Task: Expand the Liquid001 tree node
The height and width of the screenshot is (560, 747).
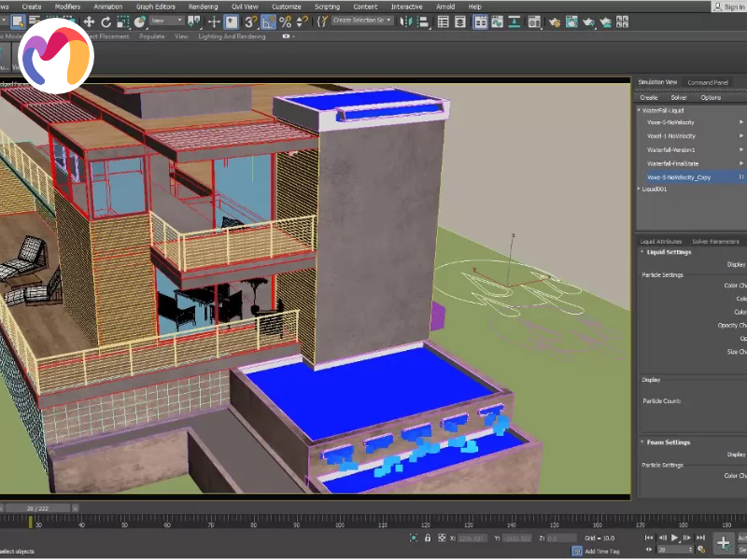Action: click(639, 189)
